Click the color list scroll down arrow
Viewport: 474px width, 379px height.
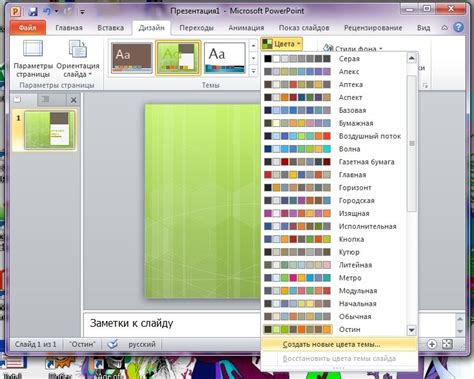point(412,330)
